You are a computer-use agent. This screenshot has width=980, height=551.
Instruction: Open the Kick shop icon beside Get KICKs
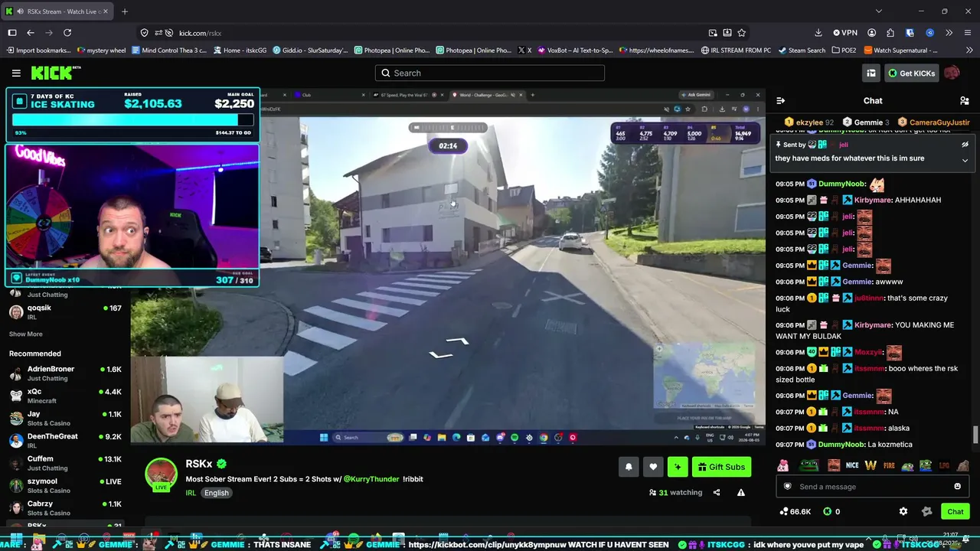[871, 73]
